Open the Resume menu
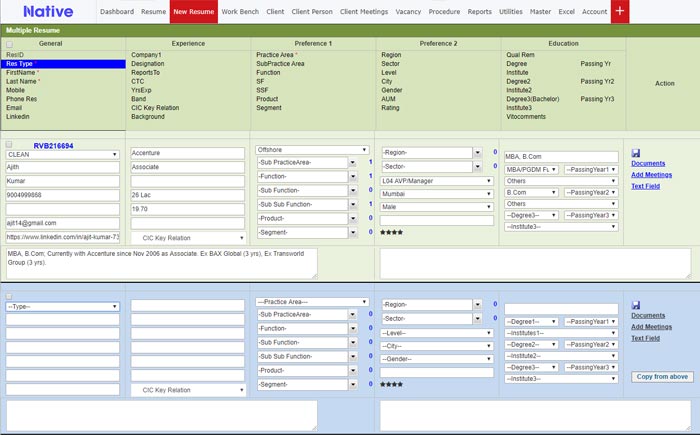This screenshot has height=435, width=700. coord(154,12)
